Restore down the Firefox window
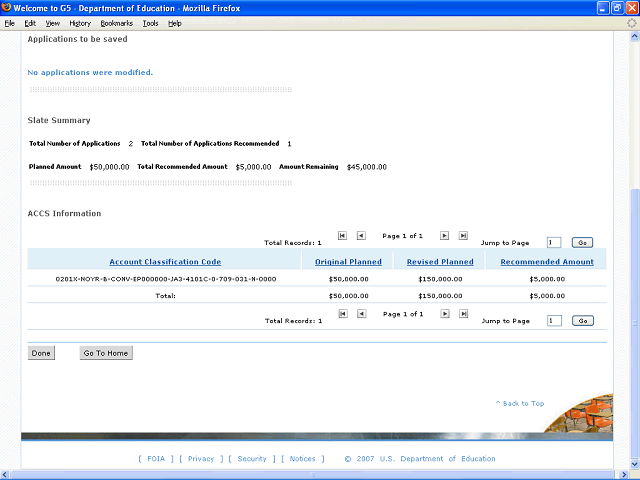Screen dimensions: 640x480 [x=618, y=8]
